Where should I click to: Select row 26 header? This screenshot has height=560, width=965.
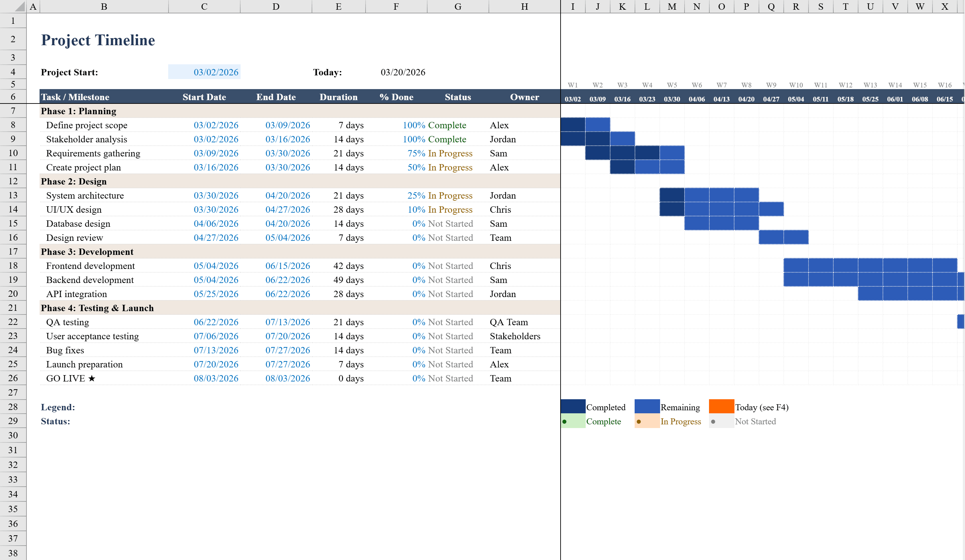point(13,378)
